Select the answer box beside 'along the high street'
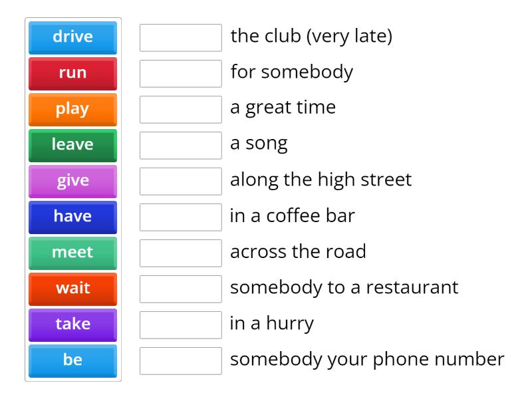The width and height of the screenshot is (532, 399). pyautogui.click(x=180, y=182)
